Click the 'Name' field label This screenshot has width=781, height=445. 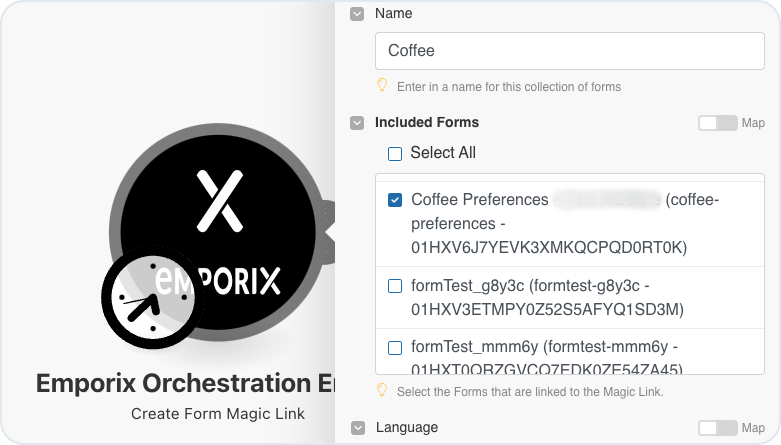tap(393, 13)
